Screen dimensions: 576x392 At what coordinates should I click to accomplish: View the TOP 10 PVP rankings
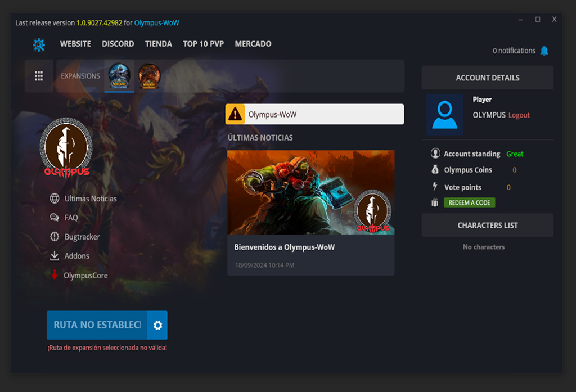point(203,44)
